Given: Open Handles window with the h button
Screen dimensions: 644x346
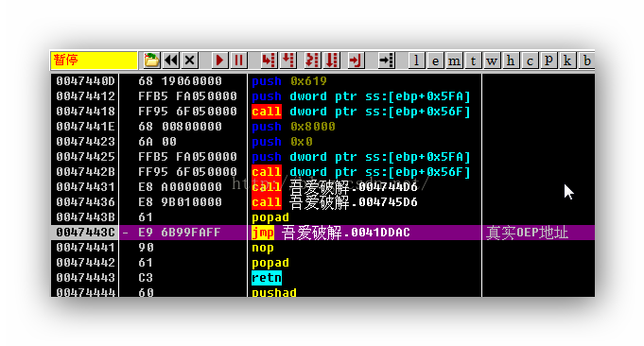Looking at the screenshot, I should point(511,61).
